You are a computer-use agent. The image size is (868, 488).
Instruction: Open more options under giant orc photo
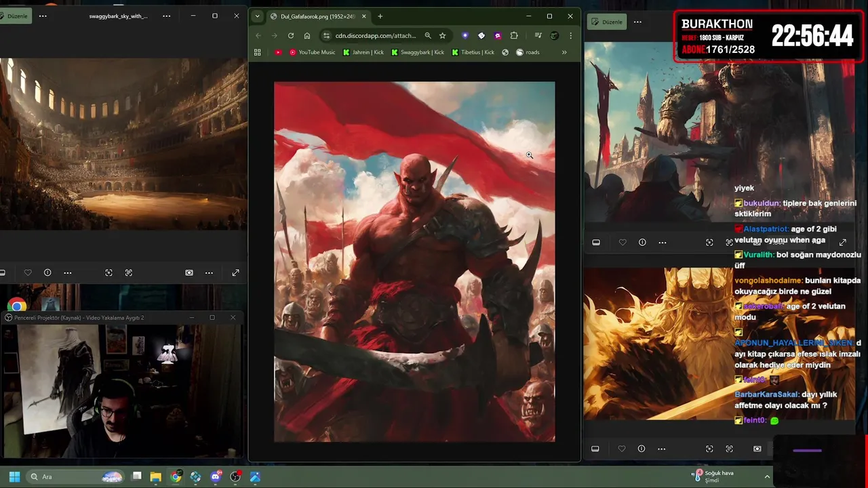(x=663, y=242)
